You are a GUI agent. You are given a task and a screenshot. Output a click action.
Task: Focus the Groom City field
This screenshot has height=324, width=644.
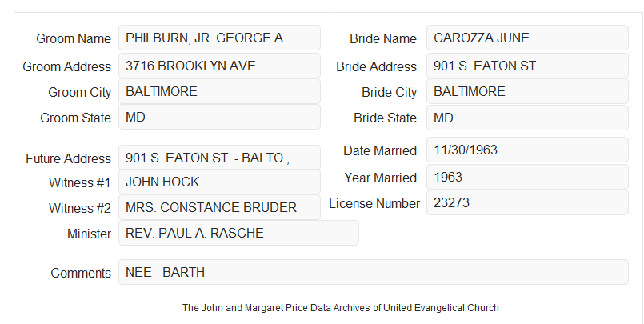point(219,91)
